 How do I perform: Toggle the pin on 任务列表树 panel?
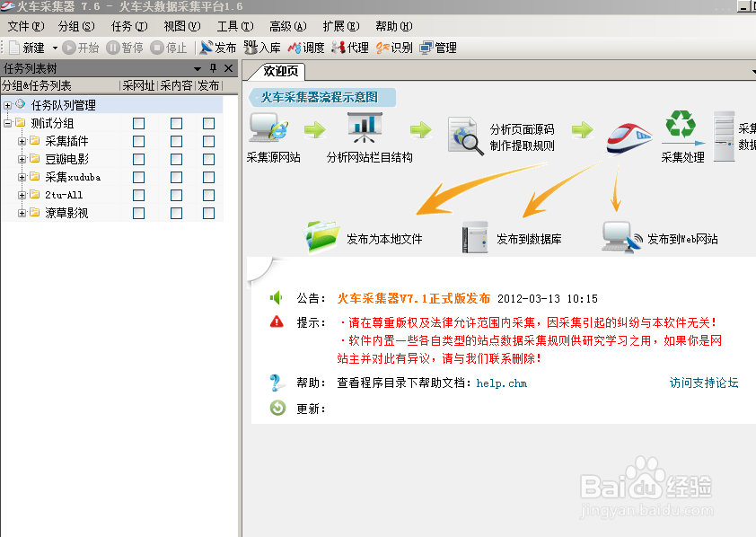[x=213, y=68]
